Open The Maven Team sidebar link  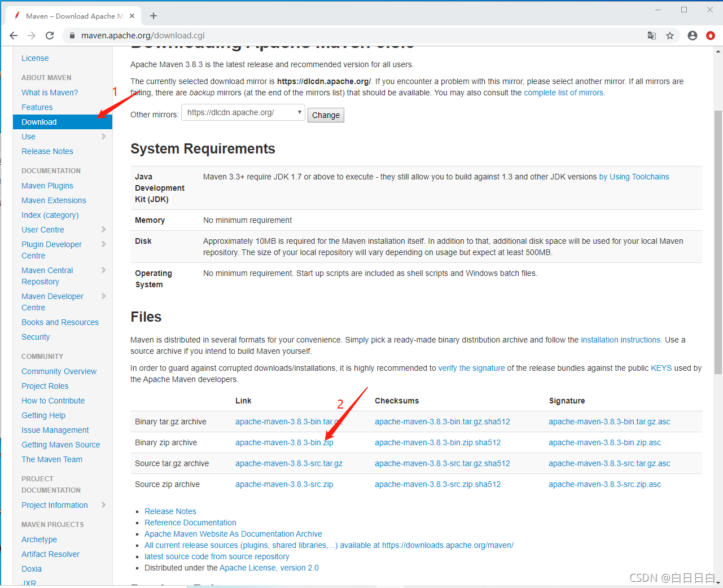[x=52, y=459]
